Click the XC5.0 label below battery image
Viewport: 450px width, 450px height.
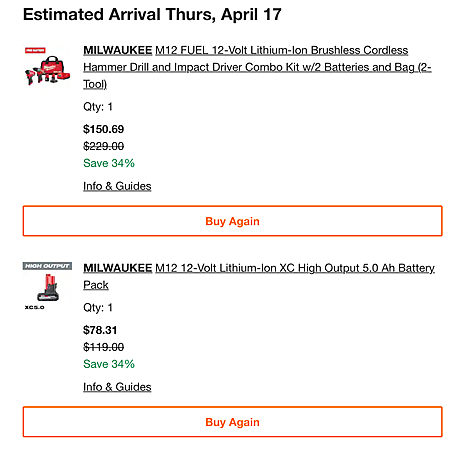[34, 307]
